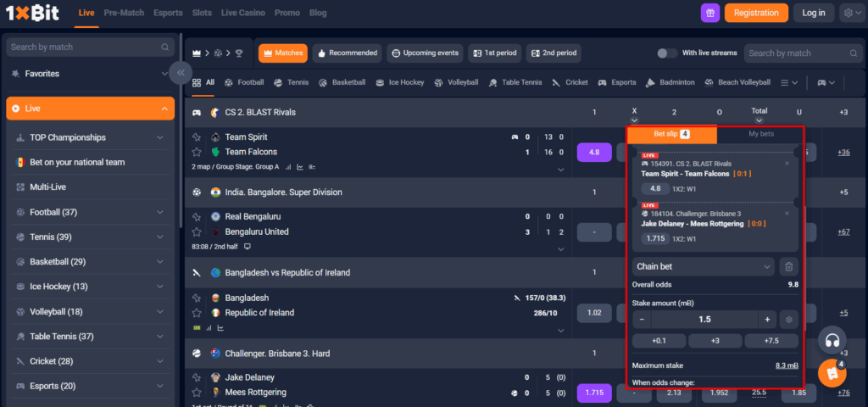
Task: Click the gift box promotions icon
Action: 710,13
